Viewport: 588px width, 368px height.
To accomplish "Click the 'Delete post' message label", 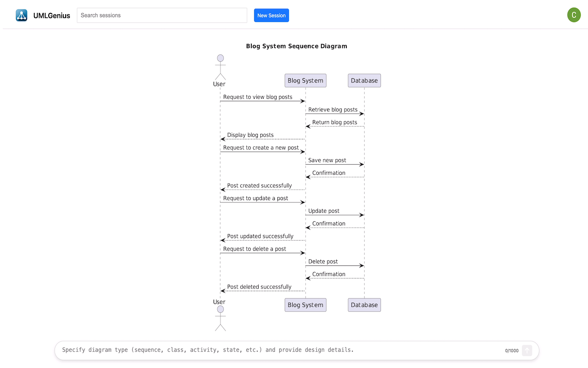I will pos(323,262).
